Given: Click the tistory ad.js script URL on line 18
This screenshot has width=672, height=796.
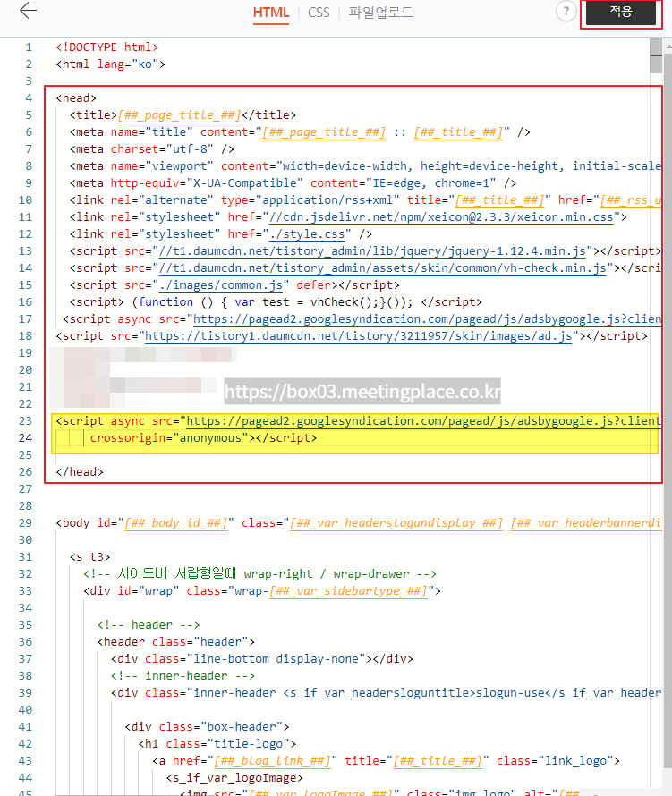Looking at the screenshot, I should (x=359, y=336).
